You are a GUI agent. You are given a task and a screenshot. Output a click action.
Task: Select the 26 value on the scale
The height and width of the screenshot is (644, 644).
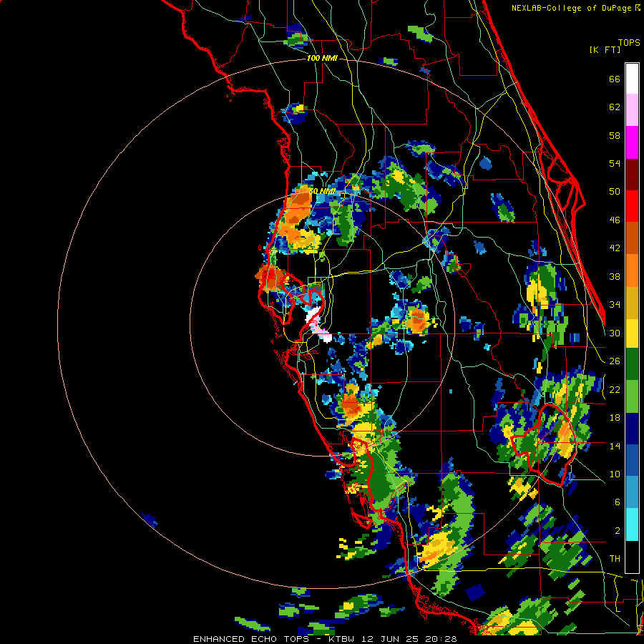615,361
